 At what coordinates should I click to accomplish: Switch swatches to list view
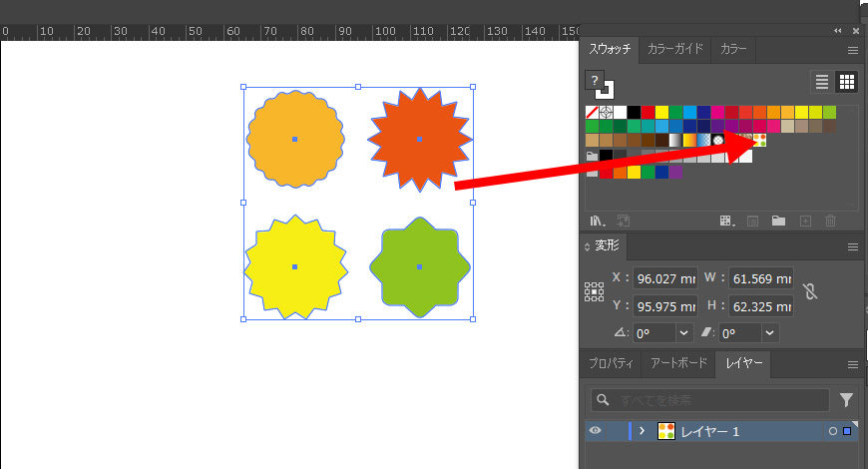click(x=822, y=82)
